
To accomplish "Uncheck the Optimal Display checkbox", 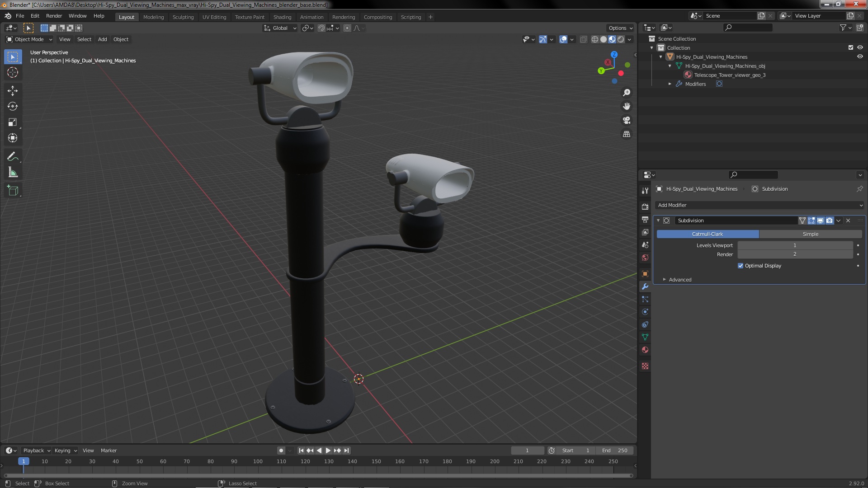I will tap(741, 266).
